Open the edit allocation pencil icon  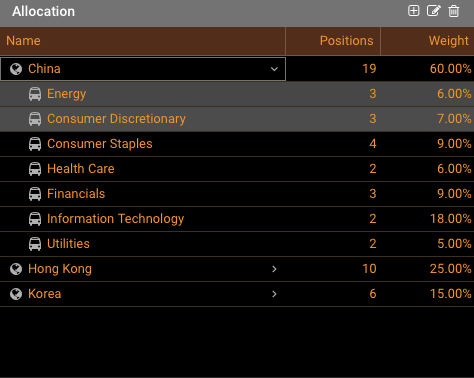433,11
